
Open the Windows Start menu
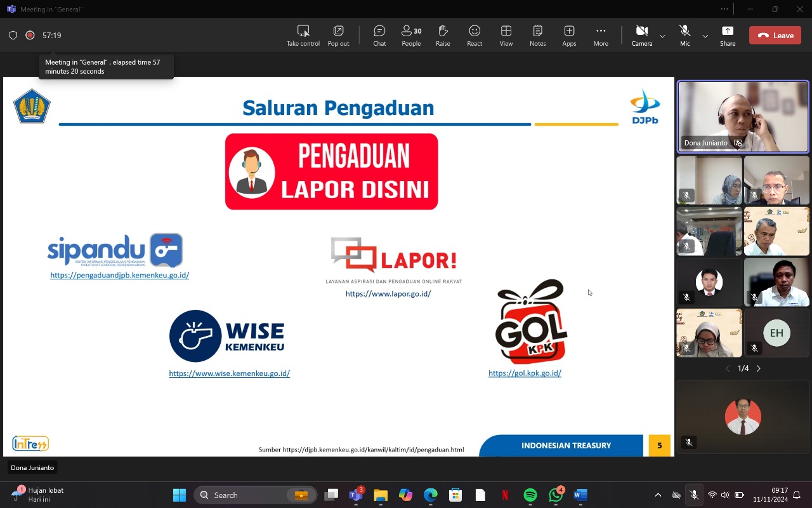[x=180, y=495]
